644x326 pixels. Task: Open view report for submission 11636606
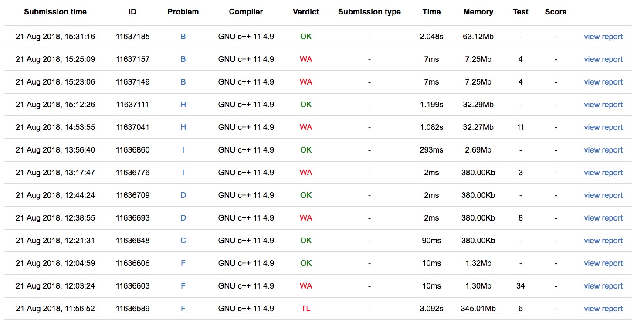point(603,263)
